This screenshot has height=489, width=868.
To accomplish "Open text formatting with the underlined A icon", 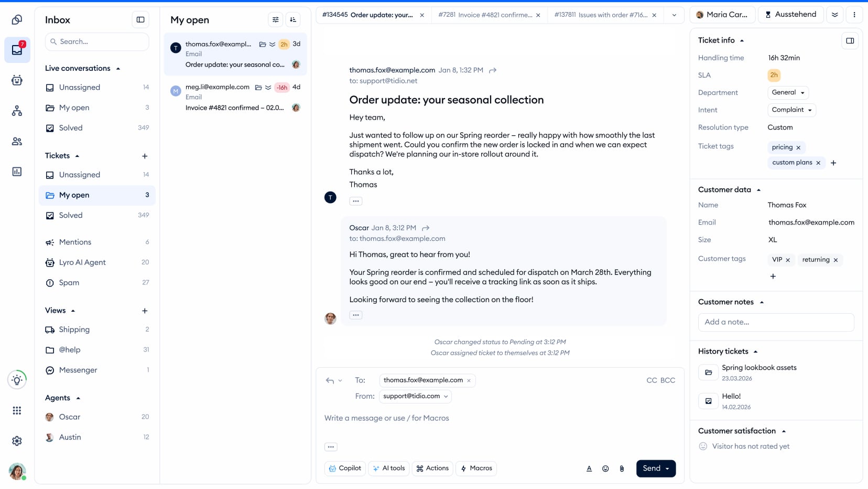I will pos(589,468).
